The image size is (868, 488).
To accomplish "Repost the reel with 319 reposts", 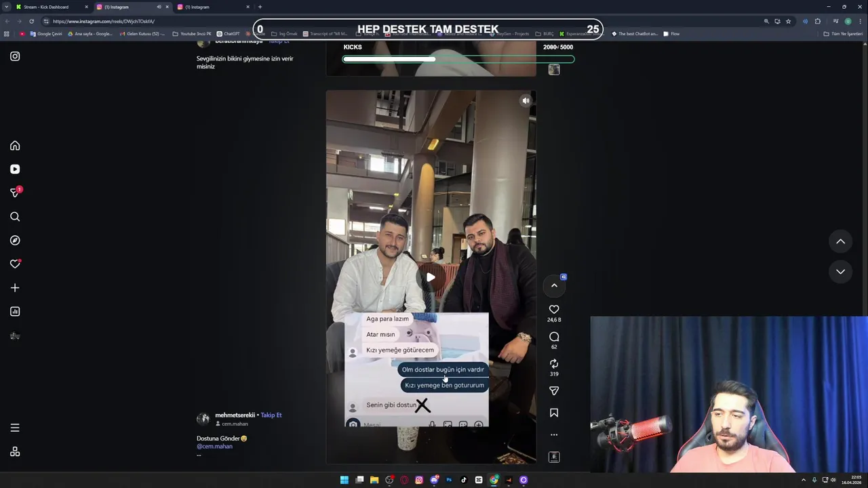I will pyautogui.click(x=554, y=364).
